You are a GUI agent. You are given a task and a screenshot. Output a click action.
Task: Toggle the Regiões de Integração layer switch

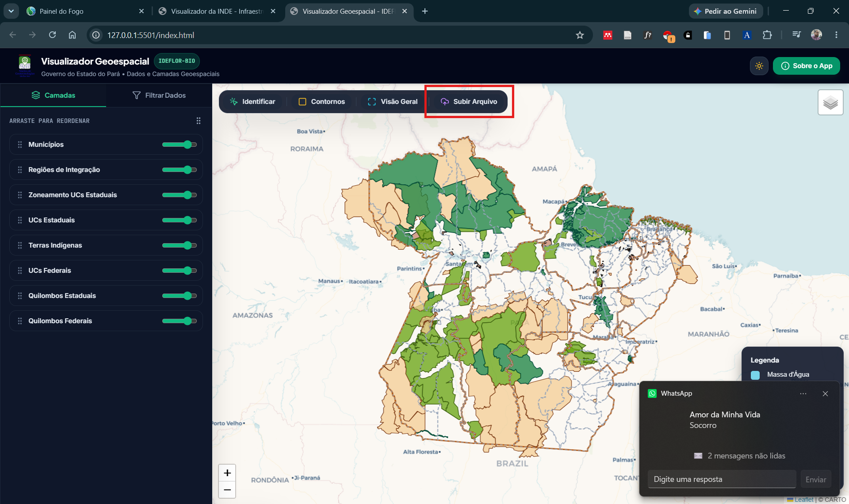pos(179,170)
